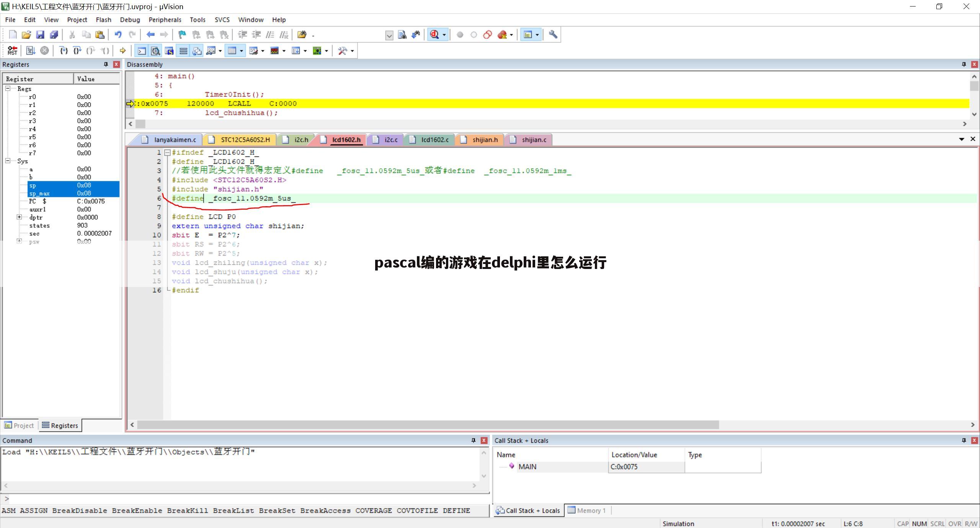This screenshot has height=528, width=980.
Task: Switch to the lanyakaimen.c tab
Action: pyautogui.click(x=170, y=140)
